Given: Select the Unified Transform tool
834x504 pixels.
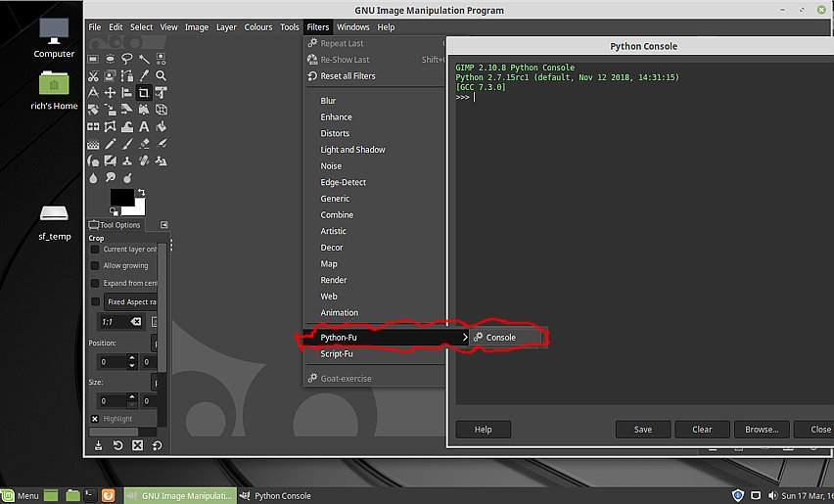Looking at the screenshot, I should click(162, 93).
